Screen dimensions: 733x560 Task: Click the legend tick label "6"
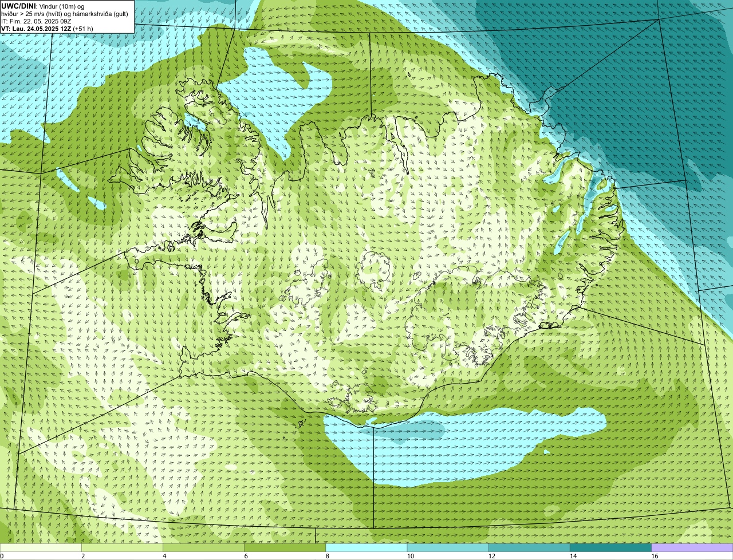pos(246,556)
